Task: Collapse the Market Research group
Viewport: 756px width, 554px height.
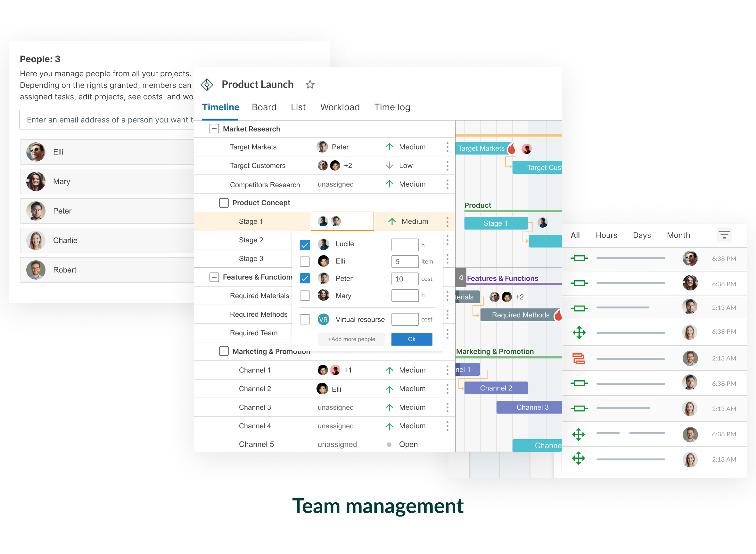Action: (x=214, y=129)
